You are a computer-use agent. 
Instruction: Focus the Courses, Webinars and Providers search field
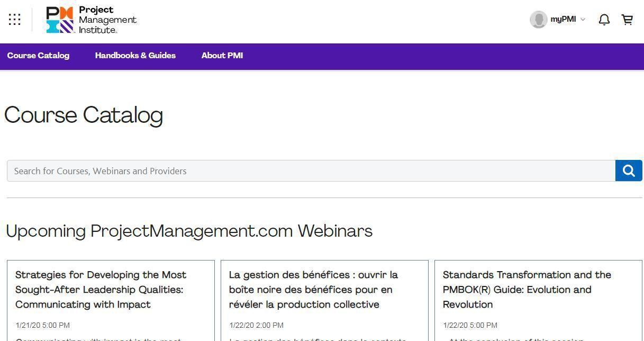tap(311, 171)
